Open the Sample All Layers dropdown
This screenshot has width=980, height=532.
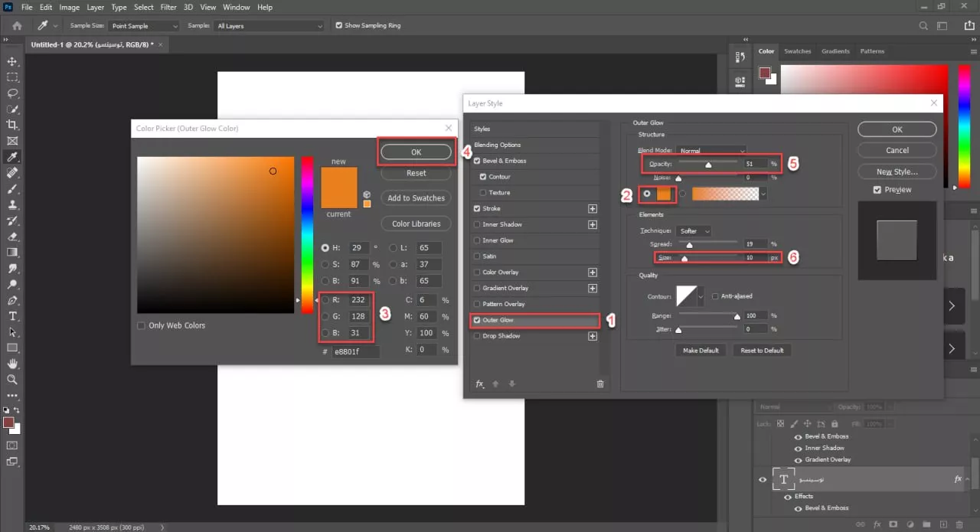pos(269,25)
